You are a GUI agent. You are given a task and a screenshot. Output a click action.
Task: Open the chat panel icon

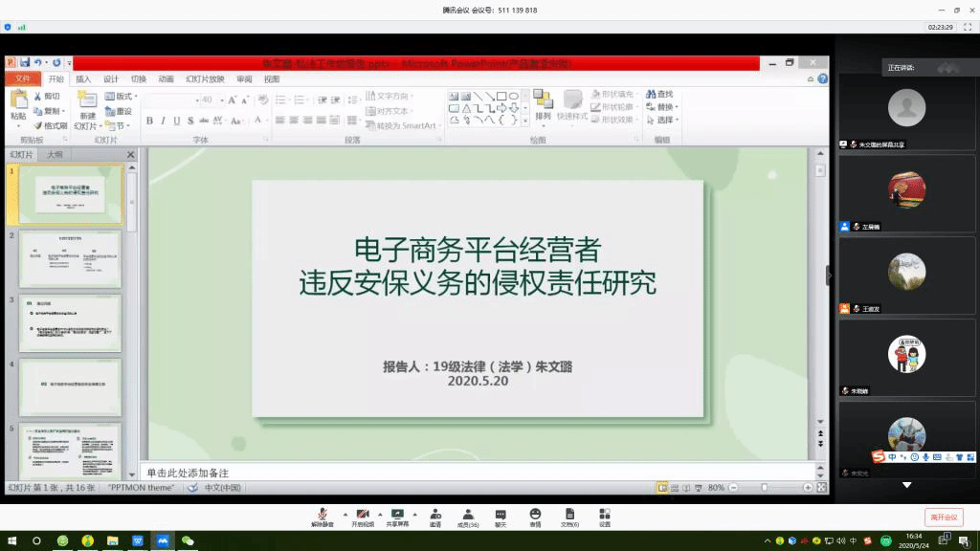pyautogui.click(x=501, y=515)
